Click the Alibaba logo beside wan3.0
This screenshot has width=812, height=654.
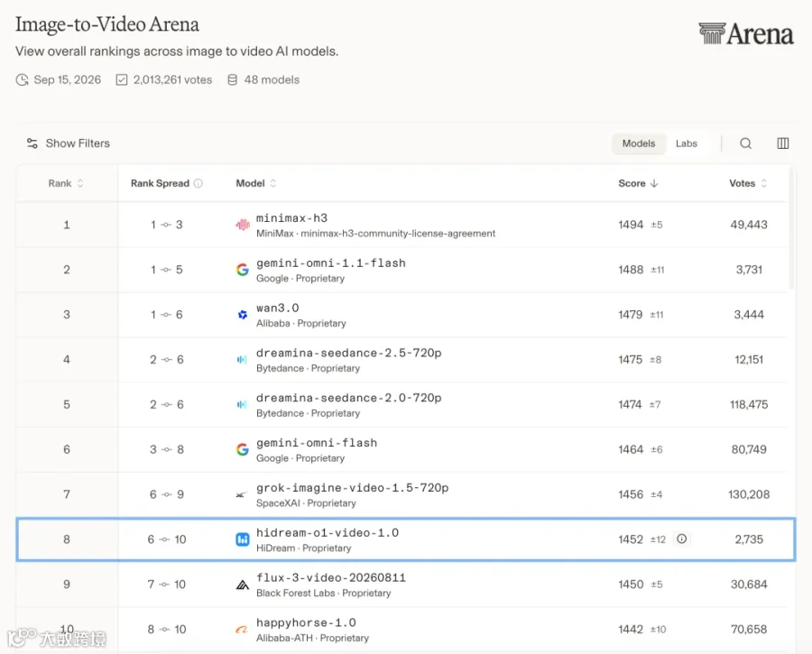pyautogui.click(x=243, y=314)
